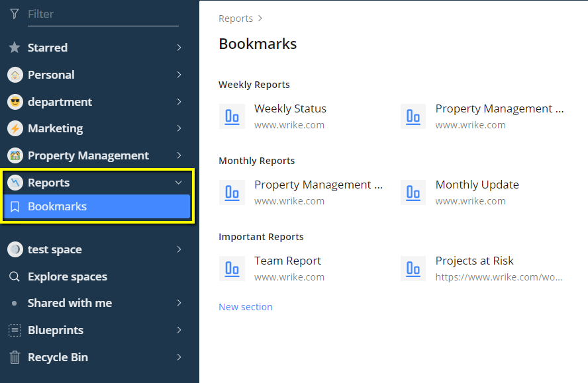Open the test space item
588x383 pixels.
[x=55, y=249]
